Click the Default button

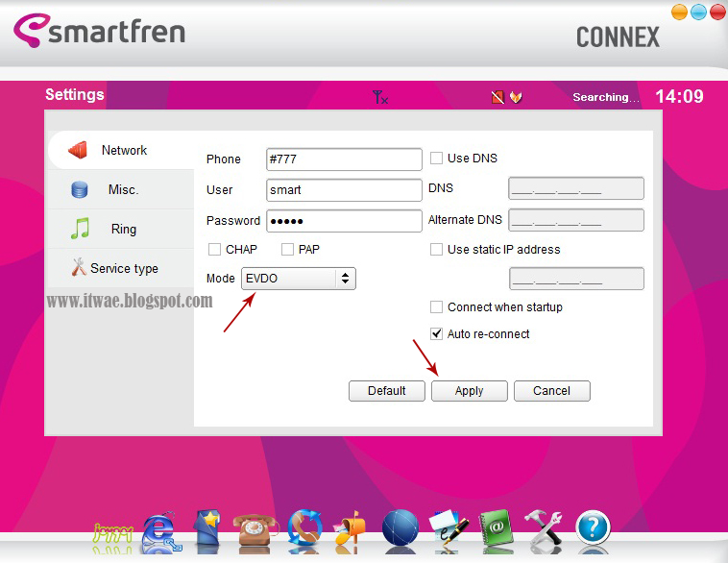point(387,391)
